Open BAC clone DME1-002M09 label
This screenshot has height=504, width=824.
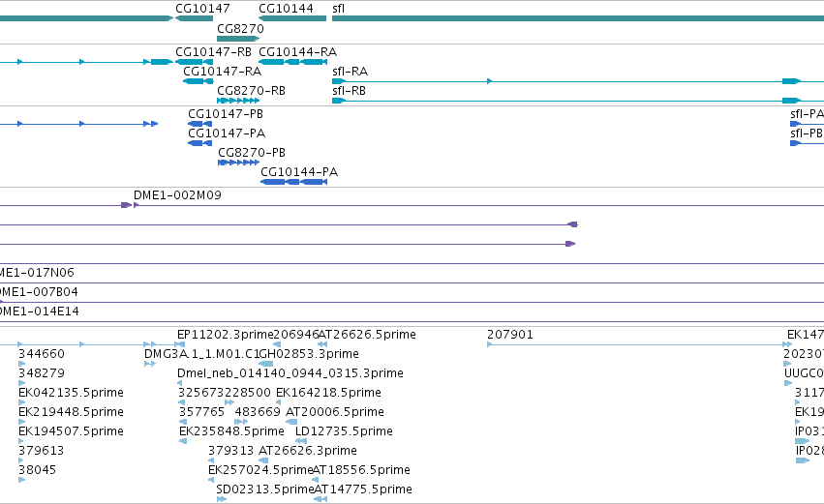pyautogui.click(x=177, y=195)
